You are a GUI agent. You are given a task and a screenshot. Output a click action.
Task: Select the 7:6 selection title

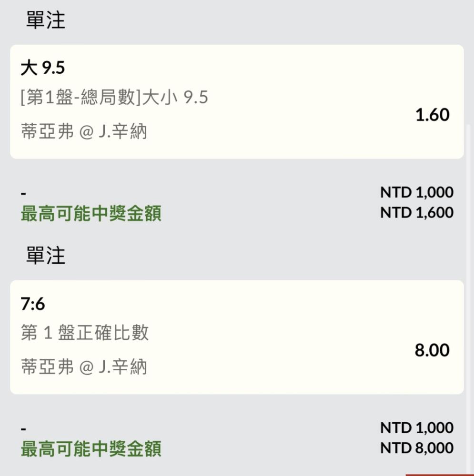[x=33, y=304]
